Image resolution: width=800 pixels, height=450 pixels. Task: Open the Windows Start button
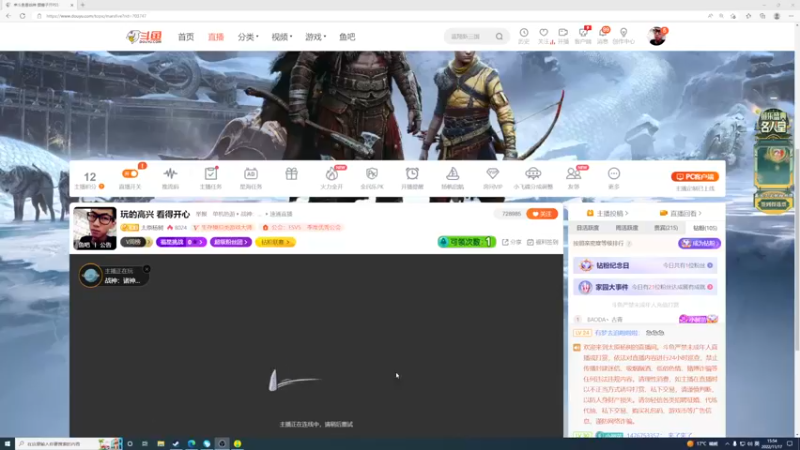[7, 444]
